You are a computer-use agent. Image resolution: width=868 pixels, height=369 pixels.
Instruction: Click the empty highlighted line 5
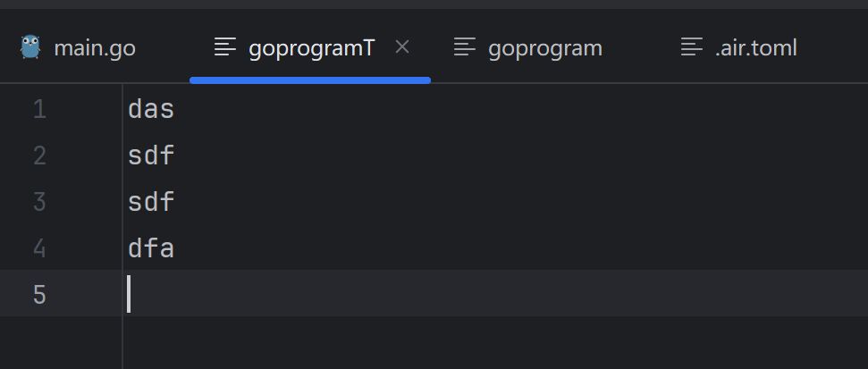447,294
